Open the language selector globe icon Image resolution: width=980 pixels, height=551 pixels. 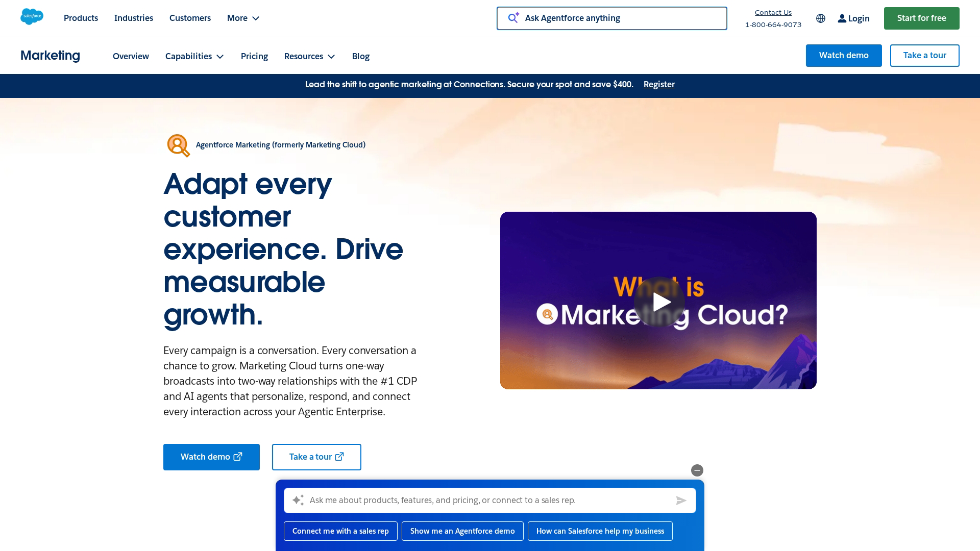tap(820, 18)
